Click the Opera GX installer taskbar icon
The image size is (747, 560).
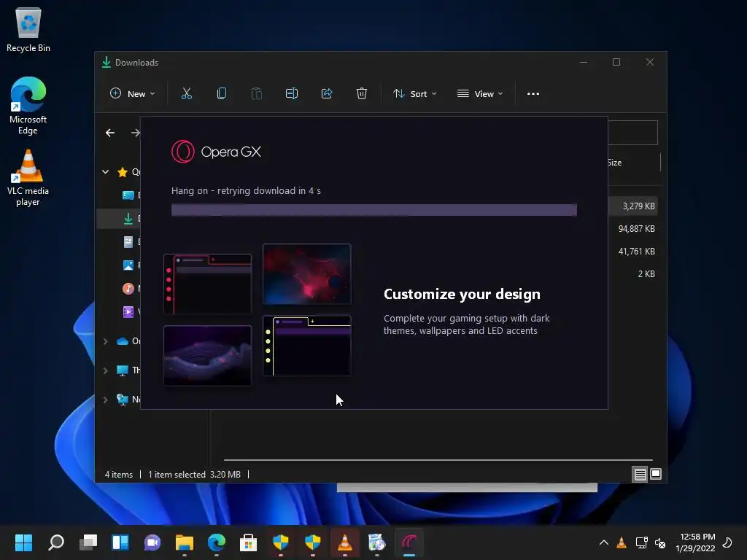(x=409, y=542)
